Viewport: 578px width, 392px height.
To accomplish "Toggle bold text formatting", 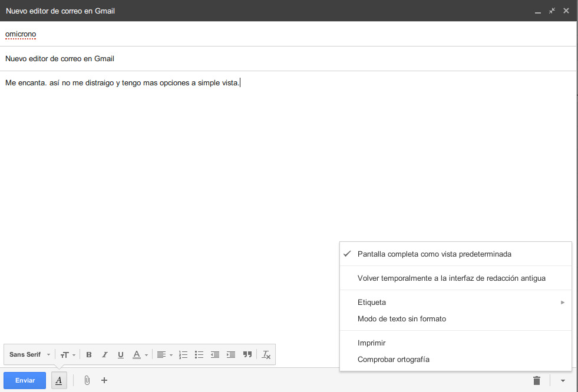I will 89,354.
